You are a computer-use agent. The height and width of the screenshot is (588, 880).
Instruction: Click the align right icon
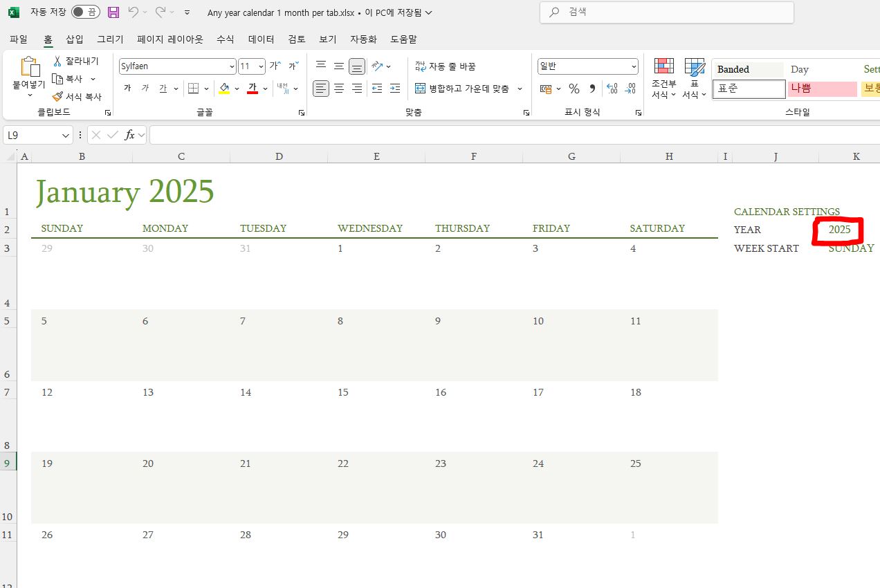pyautogui.click(x=357, y=89)
